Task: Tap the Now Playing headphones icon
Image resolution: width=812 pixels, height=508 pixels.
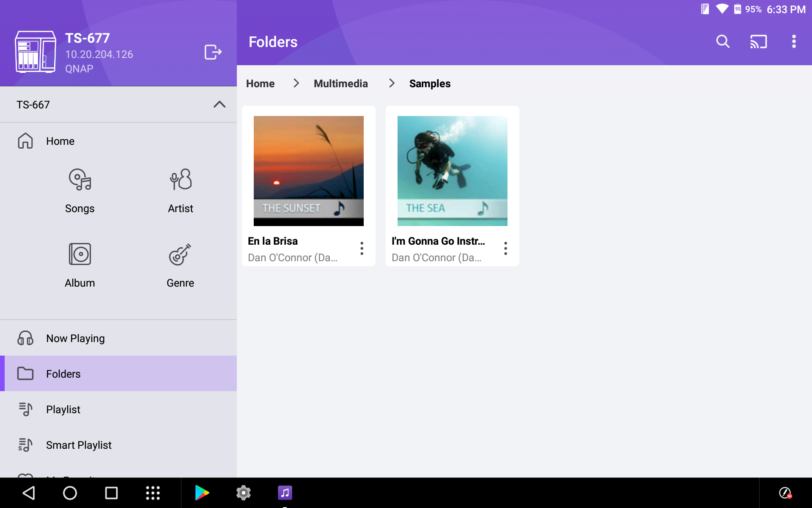Action: 25,338
